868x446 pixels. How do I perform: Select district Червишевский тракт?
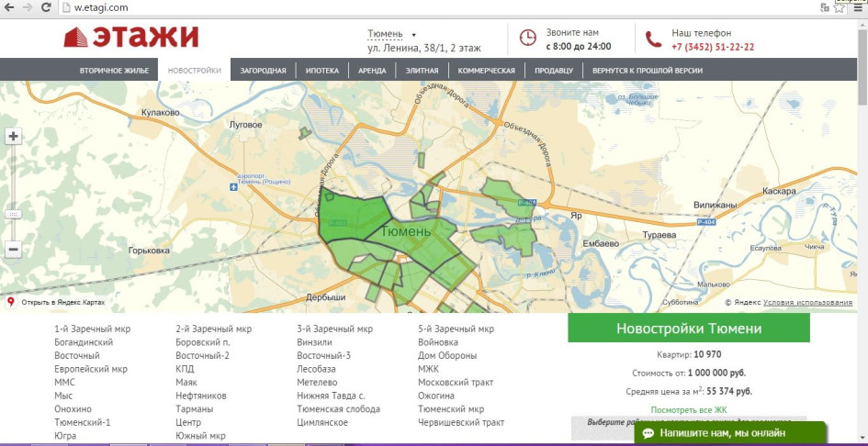[x=461, y=422]
